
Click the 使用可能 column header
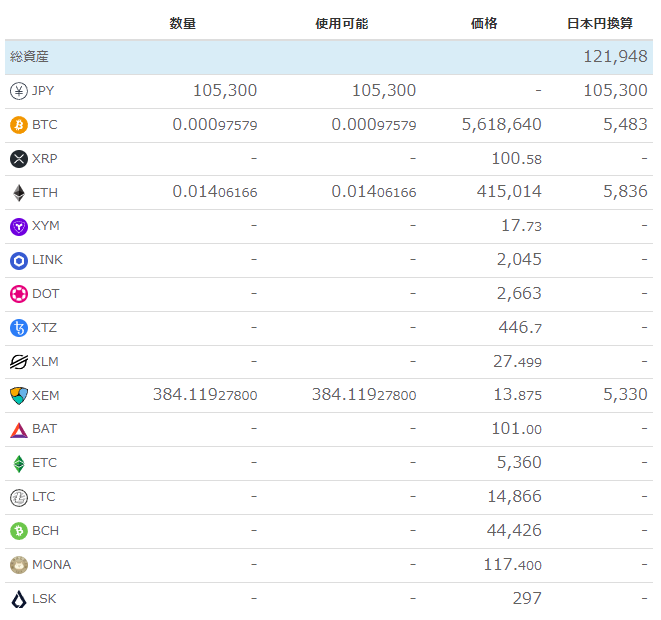[341, 23]
